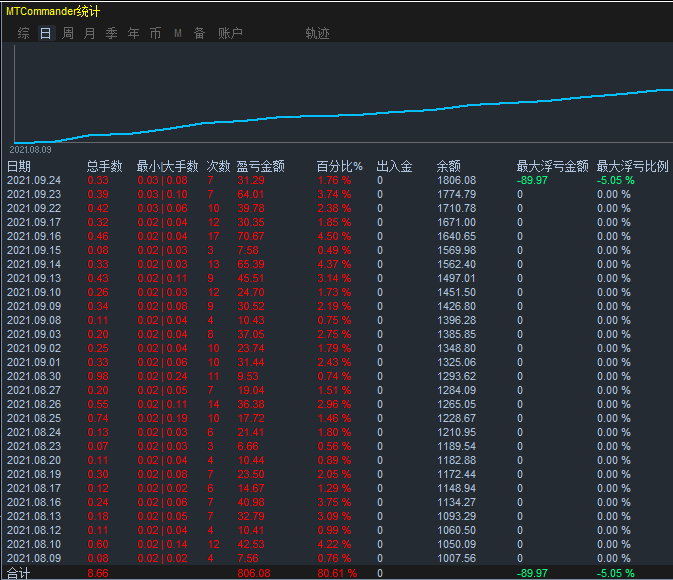Select the 年 yearly tab
Image resolution: width=673 pixels, height=580 pixels.
(x=134, y=33)
